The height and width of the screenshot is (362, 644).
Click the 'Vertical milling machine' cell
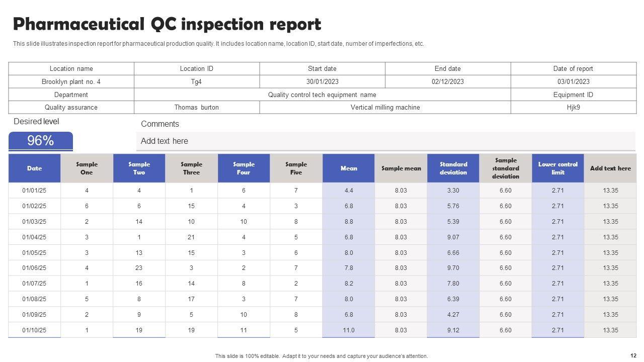(385, 107)
